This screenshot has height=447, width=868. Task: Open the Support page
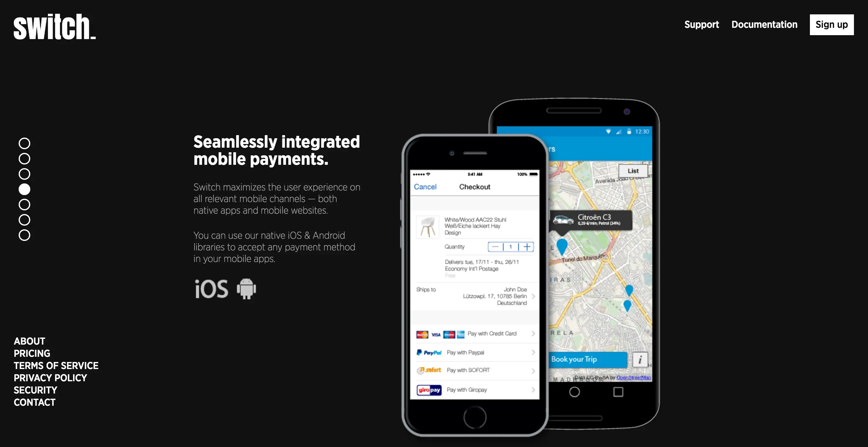(x=702, y=24)
